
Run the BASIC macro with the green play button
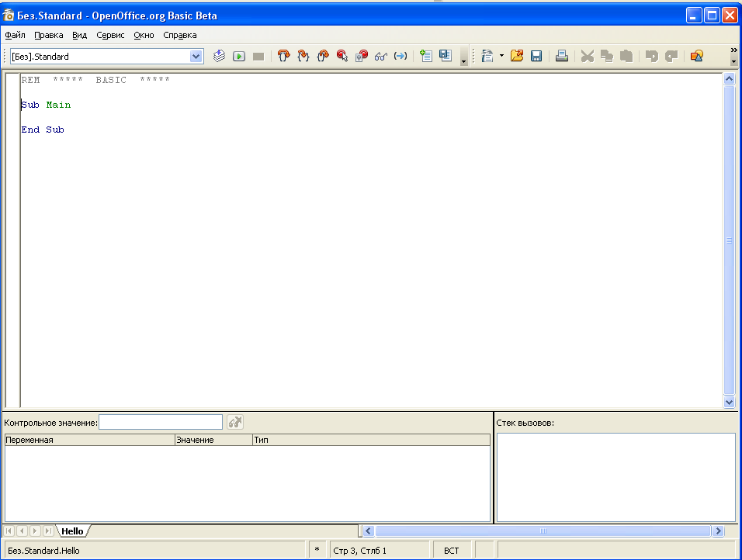pos(239,57)
